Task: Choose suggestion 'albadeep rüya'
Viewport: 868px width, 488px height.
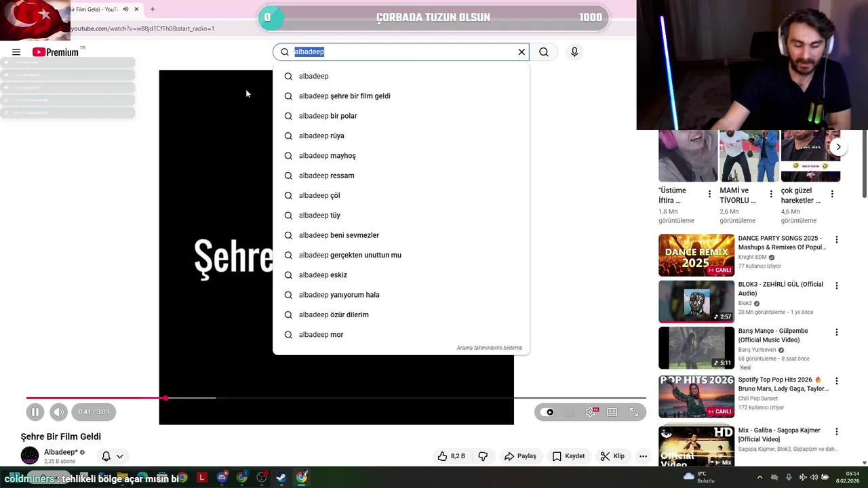Action: [x=401, y=136]
